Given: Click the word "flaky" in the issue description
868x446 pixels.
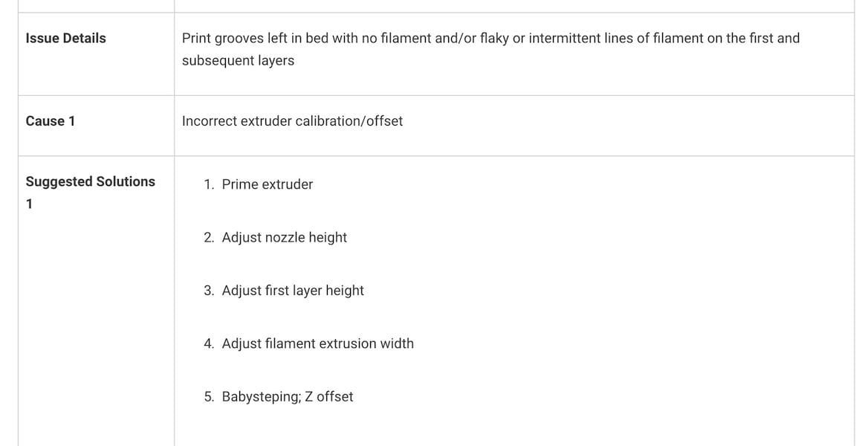Looking at the screenshot, I should tap(494, 38).
